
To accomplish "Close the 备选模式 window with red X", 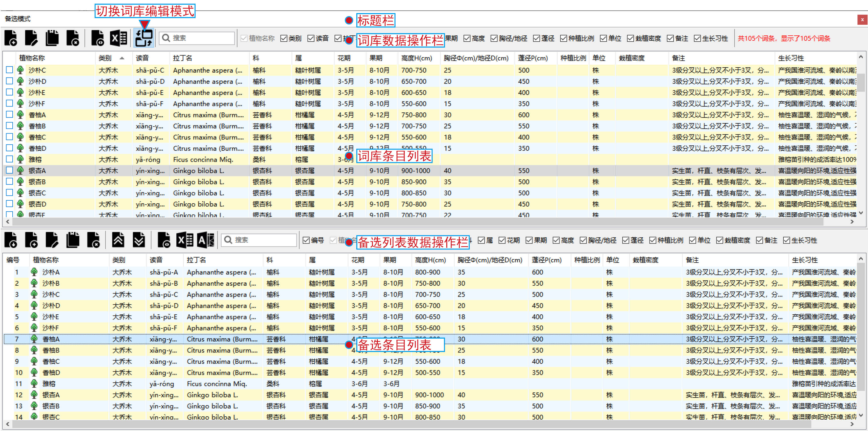I will (862, 20).
